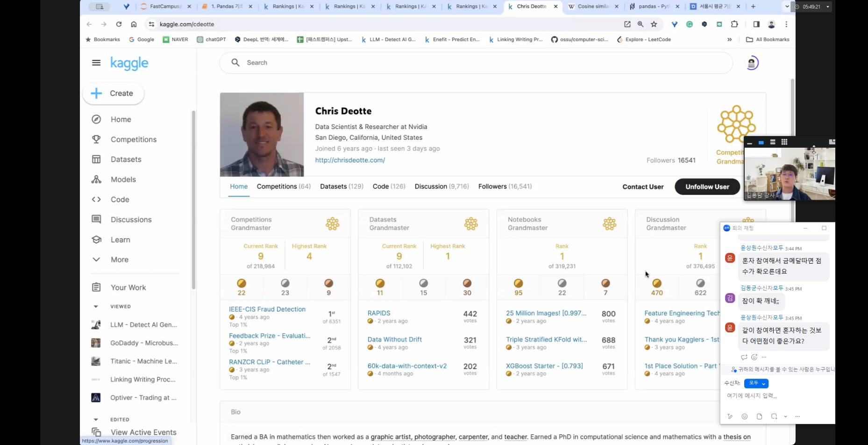Attach a file in Zoom chat
The height and width of the screenshot is (445, 868).
coord(760,416)
